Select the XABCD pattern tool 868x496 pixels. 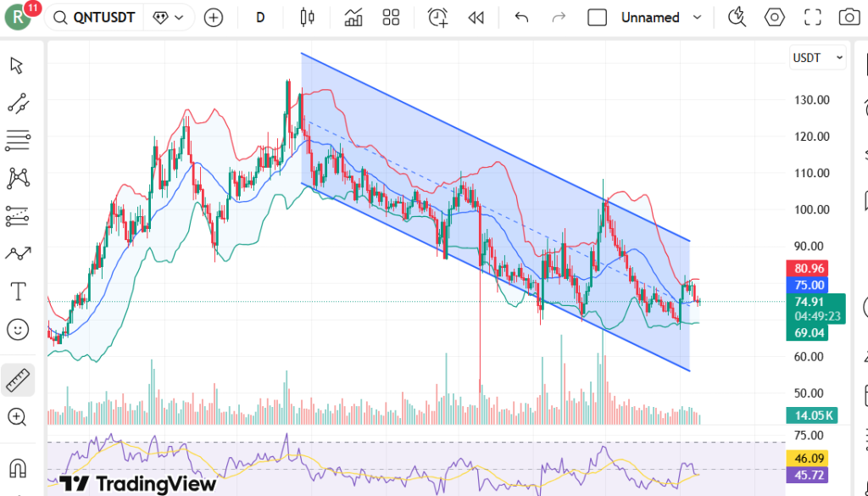click(18, 178)
